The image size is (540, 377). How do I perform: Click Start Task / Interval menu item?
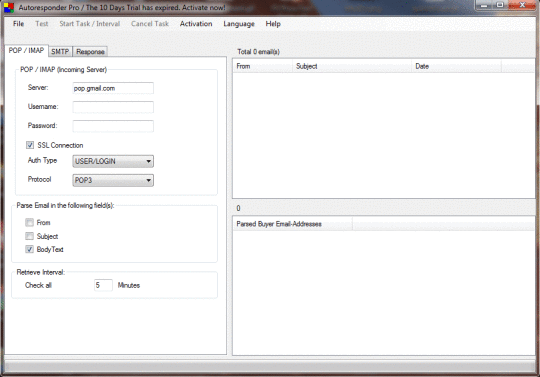pyautogui.click(x=90, y=24)
